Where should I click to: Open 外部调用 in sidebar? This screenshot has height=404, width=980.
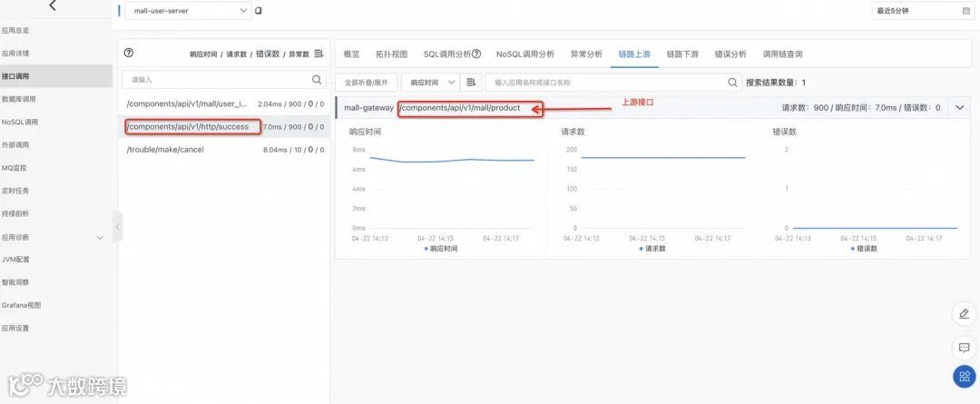[15, 144]
